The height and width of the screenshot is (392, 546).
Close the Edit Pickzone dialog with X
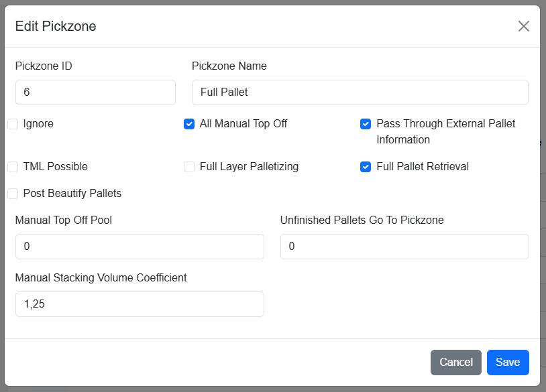click(523, 26)
